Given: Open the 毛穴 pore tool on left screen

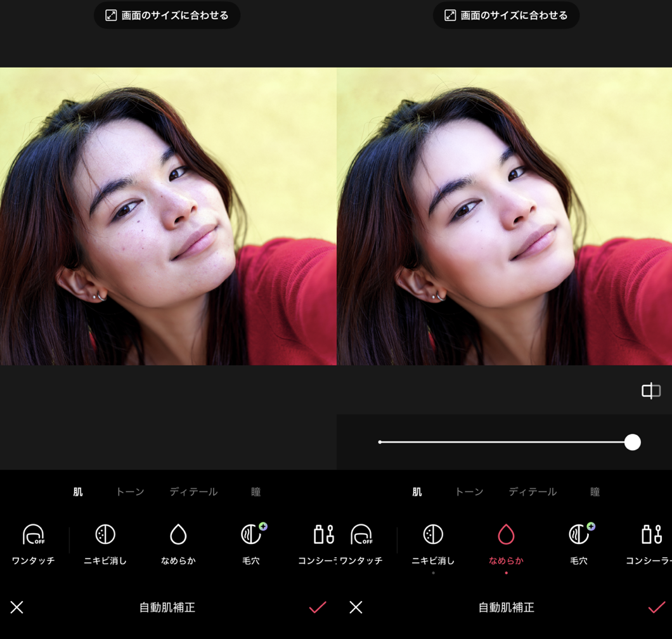Looking at the screenshot, I should tap(252, 535).
